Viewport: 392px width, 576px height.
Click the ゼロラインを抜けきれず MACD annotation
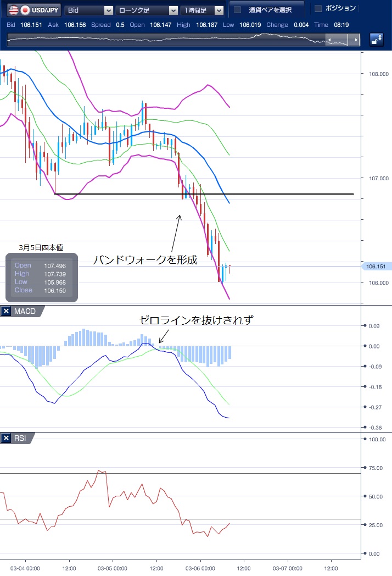pyautogui.click(x=196, y=320)
